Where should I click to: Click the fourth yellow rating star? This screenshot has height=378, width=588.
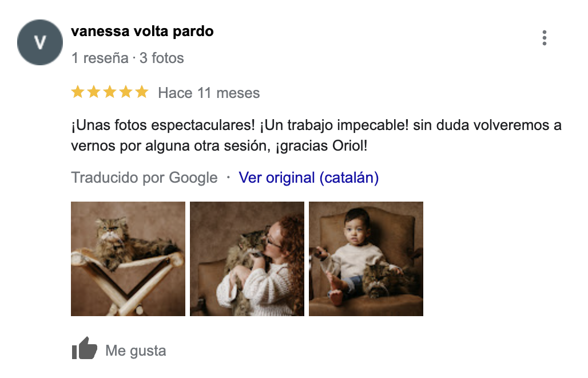(125, 92)
